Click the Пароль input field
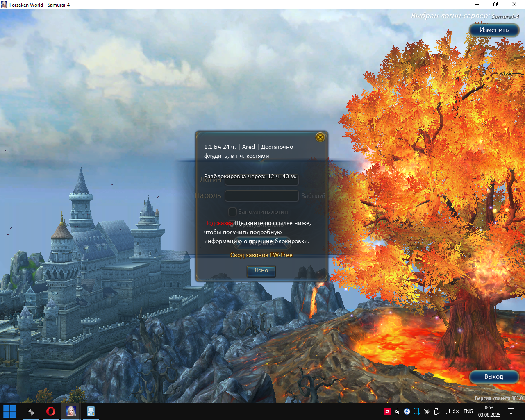The height and width of the screenshot is (420, 525). [x=262, y=196]
